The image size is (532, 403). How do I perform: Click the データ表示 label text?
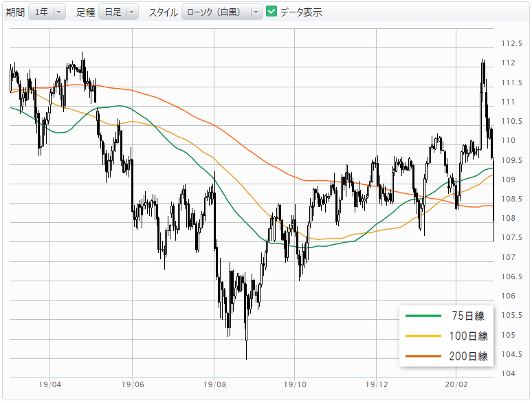coord(301,12)
